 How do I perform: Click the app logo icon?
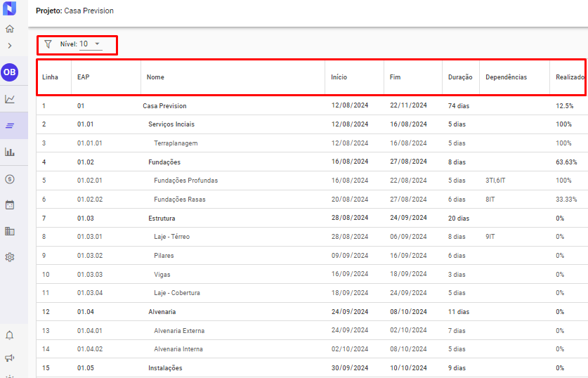[9, 8]
